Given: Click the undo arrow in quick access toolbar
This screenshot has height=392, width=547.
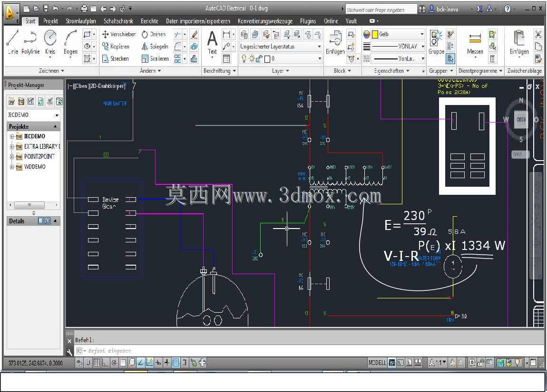Looking at the screenshot, I should tap(56, 9).
